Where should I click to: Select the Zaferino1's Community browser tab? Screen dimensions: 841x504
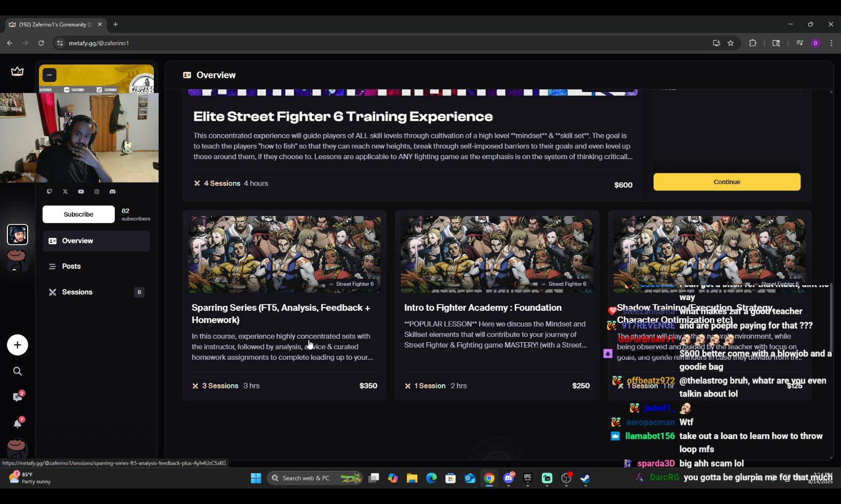pyautogui.click(x=55, y=24)
